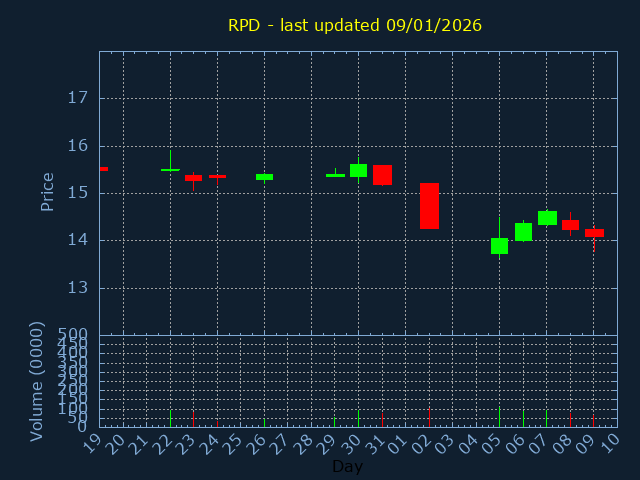Screen dimensions: 640x480
Task: Select the green candlestick on day 07
Action: 547,218
